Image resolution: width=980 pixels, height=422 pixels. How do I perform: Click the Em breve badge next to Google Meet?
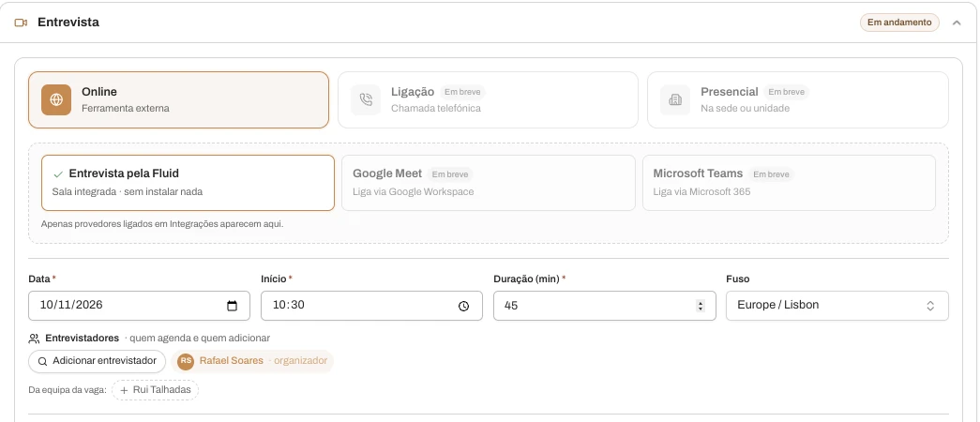click(450, 173)
